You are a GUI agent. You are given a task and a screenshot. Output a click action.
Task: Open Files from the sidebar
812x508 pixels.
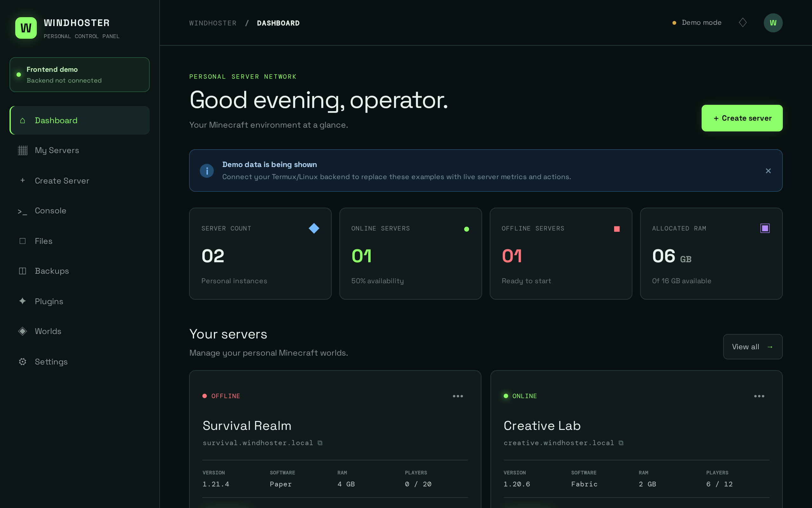[x=80, y=241]
